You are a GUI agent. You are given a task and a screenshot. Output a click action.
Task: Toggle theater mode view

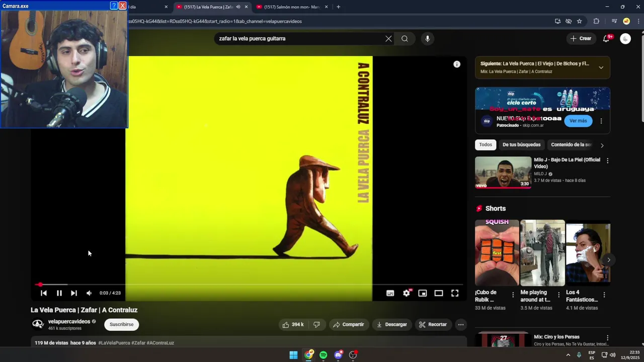click(x=439, y=293)
